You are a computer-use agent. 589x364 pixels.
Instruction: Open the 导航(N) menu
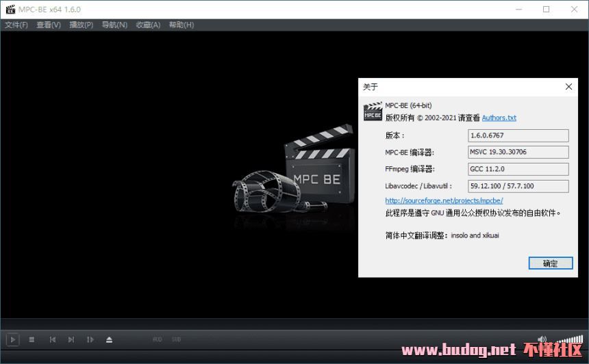tap(114, 25)
